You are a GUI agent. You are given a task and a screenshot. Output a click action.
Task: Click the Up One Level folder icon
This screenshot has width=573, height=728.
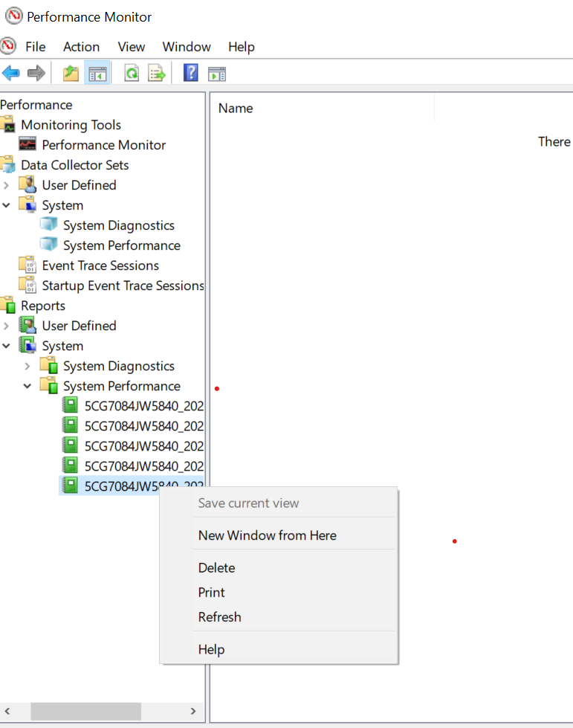pos(71,73)
